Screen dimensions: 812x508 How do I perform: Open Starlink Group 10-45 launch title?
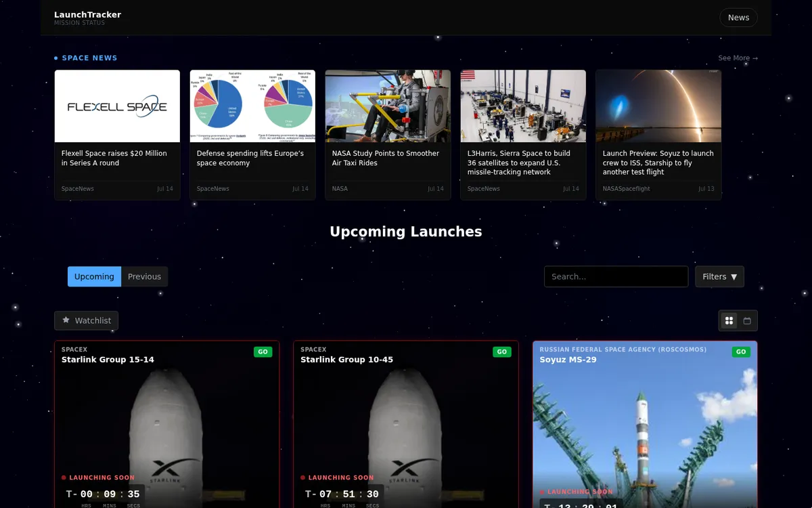[346, 360]
